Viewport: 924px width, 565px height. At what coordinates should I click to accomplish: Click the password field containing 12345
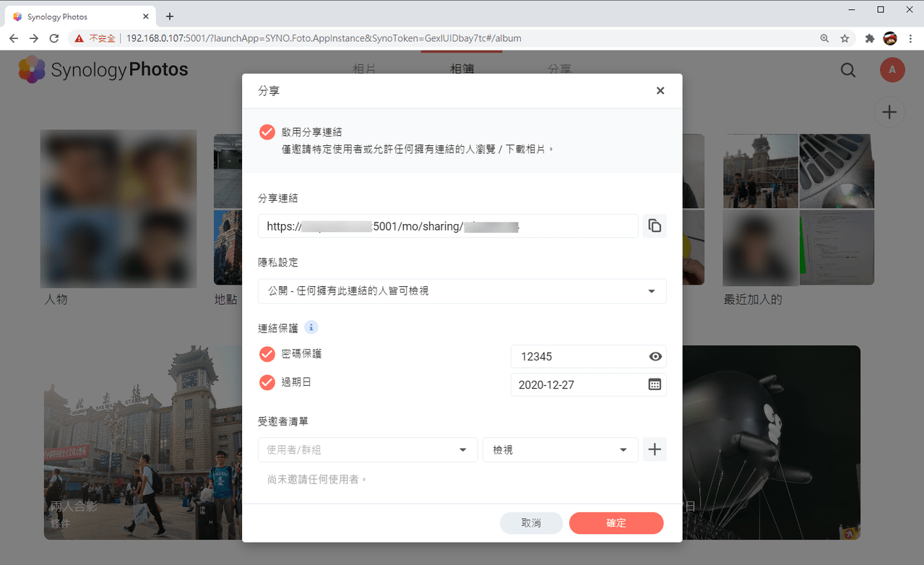pos(579,356)
